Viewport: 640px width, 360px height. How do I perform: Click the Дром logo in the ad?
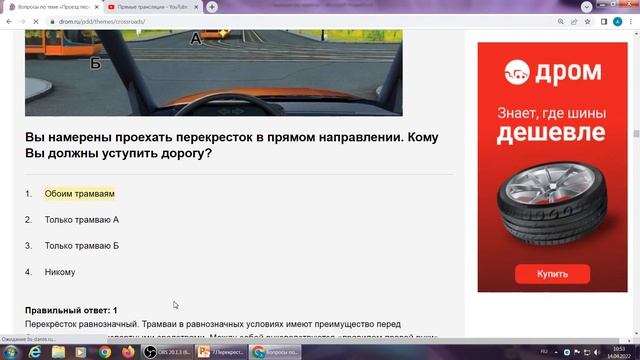(x=553, y=72)
